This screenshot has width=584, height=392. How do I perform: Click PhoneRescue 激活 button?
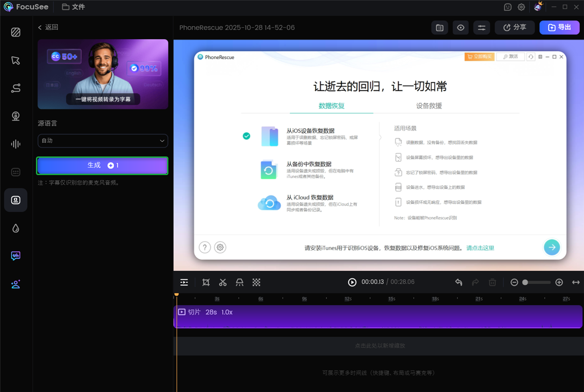tap(510, 57)
